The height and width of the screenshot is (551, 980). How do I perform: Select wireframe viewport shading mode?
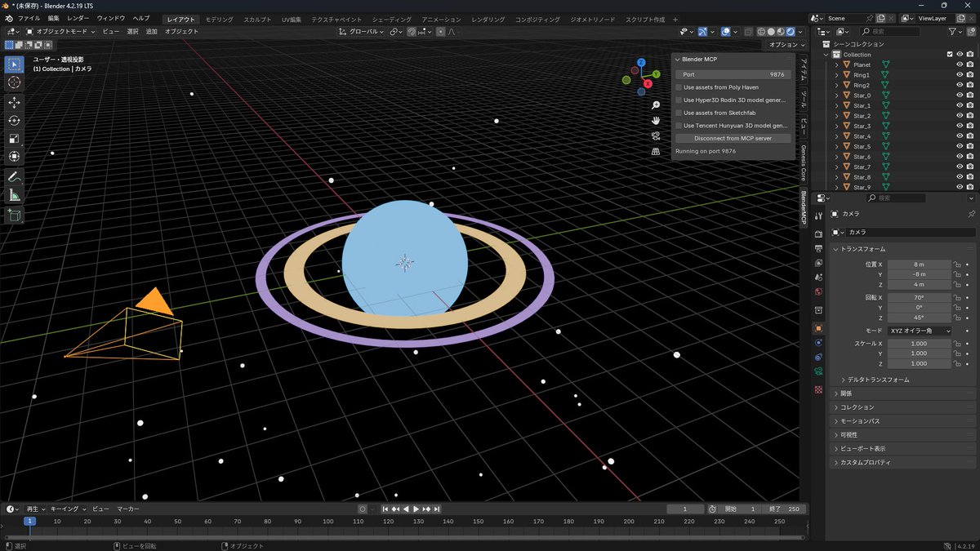pos(759,32)
